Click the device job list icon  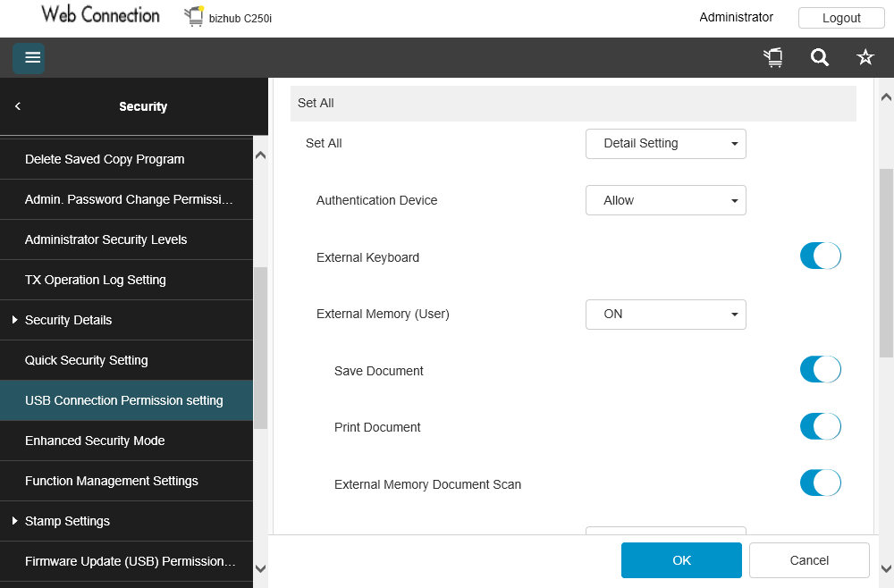pyautogui.click(x=773, y=58)
